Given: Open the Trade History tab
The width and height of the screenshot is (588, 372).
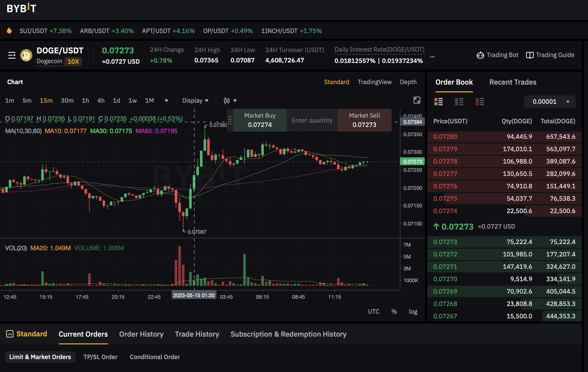Looking at the screenshot, I should (197, 334).
